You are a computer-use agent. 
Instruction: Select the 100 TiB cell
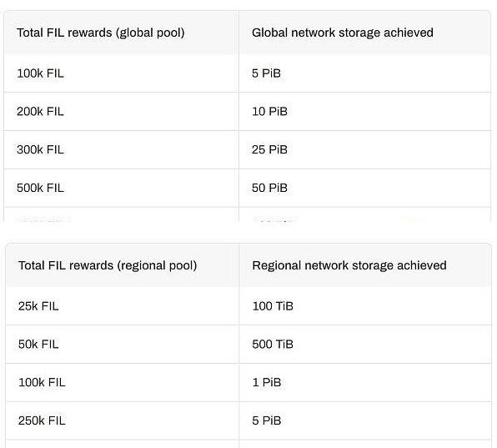(365, 306)
